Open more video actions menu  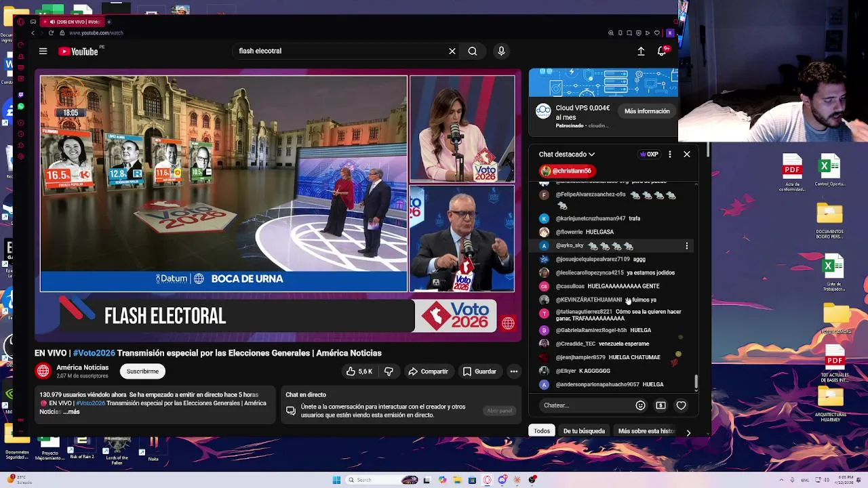(514, 371)
